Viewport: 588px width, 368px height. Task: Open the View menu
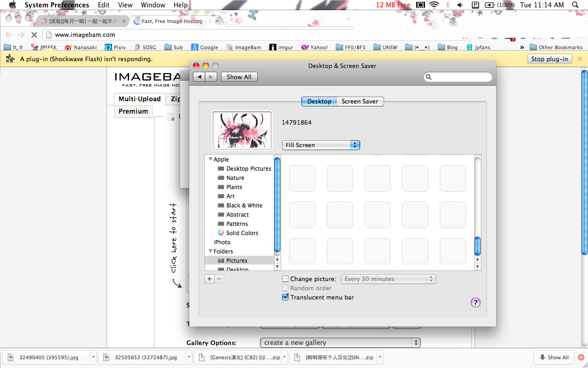click(125, 5)
